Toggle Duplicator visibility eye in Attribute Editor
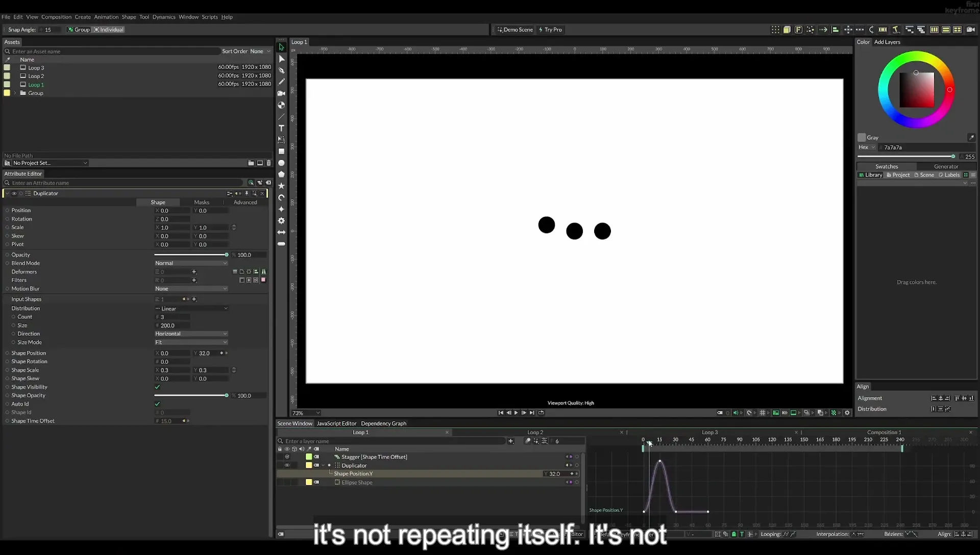This screenshot has height=555, width=980. 14,194
